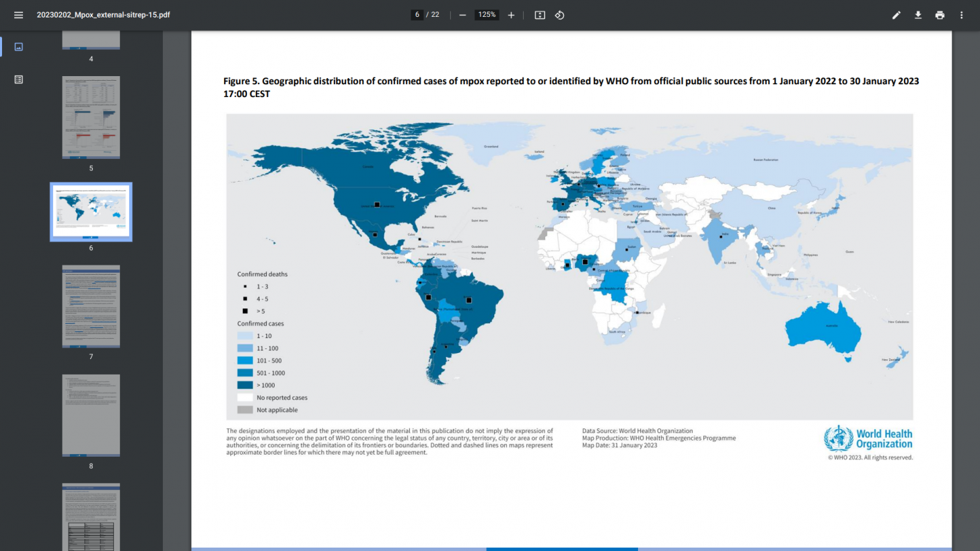Open the more actions three-dot menu
980x551 pixels.
point(961,15)
